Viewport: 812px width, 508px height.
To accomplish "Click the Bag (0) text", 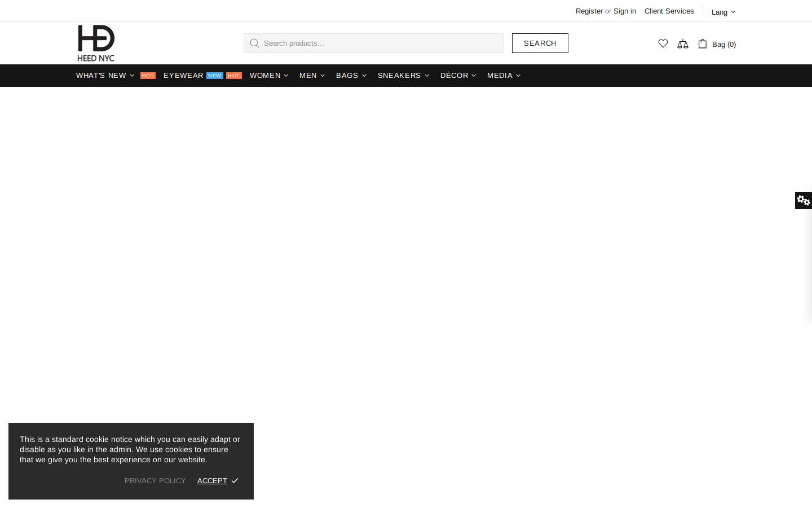I will point(724,44).
